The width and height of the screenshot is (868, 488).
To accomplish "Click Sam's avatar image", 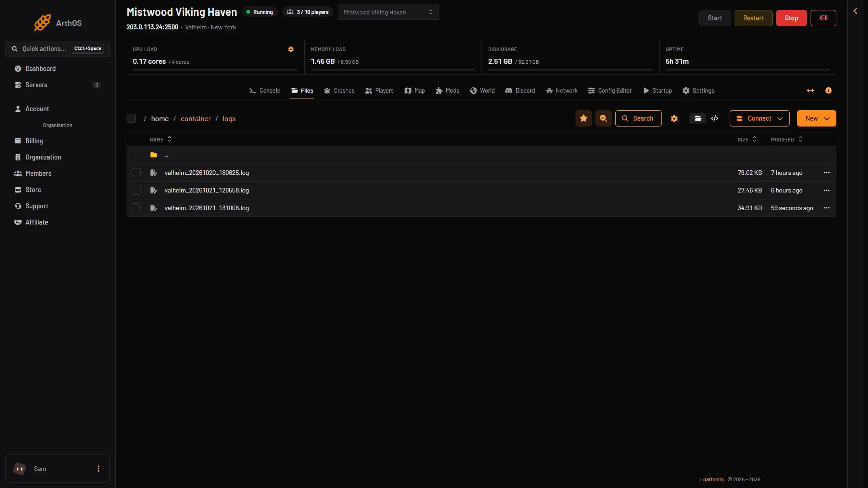I will (20, 469).
